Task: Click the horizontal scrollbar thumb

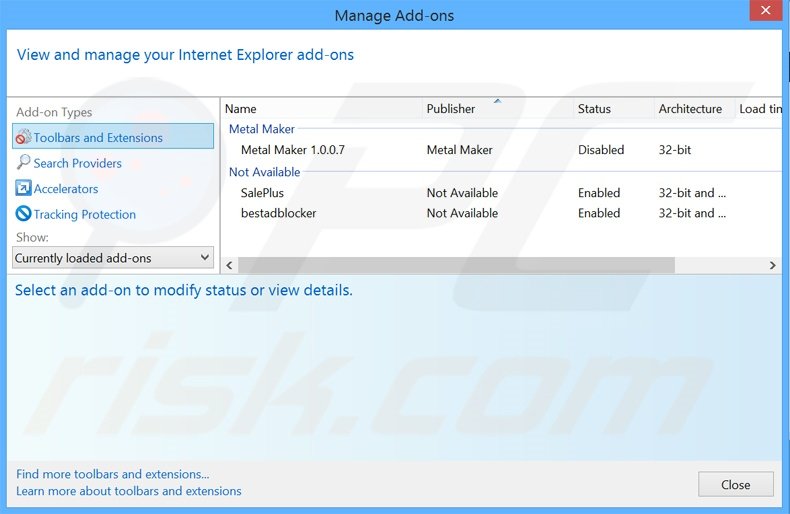Action: click(456, 265)
